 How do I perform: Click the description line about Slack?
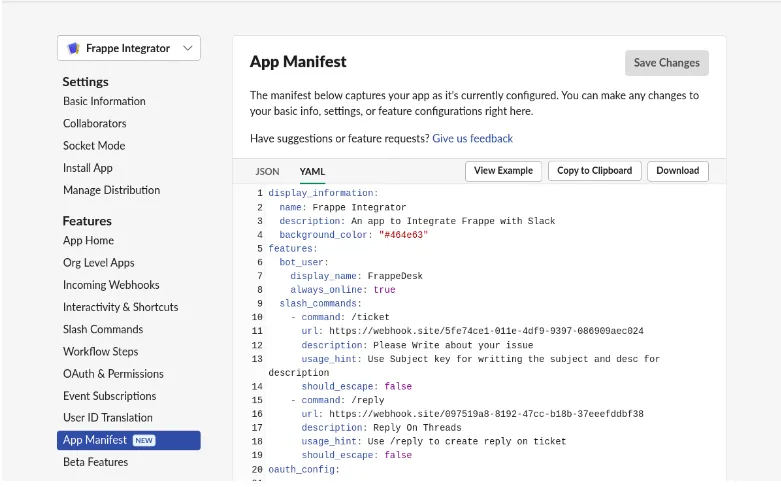417,221
